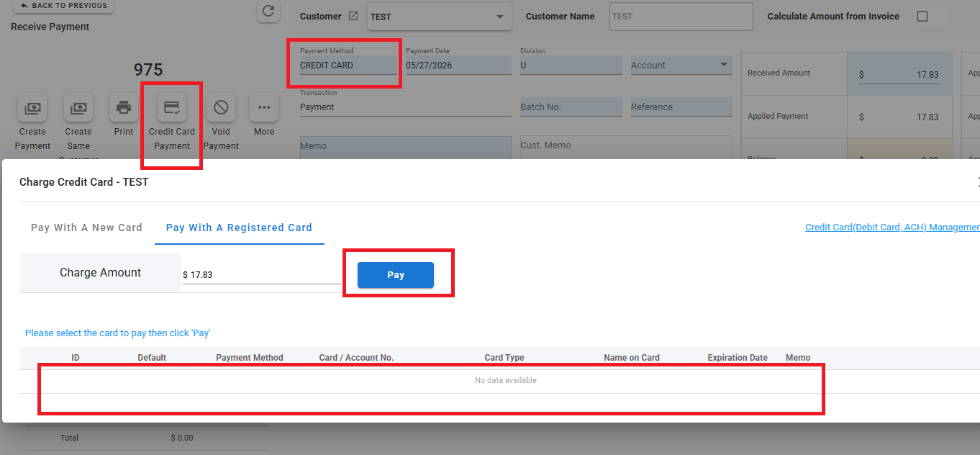Open Credit Card (Debit Card, ACH) Management link
Viewport: 980px width, 455px height.
[x=892, y=227]
